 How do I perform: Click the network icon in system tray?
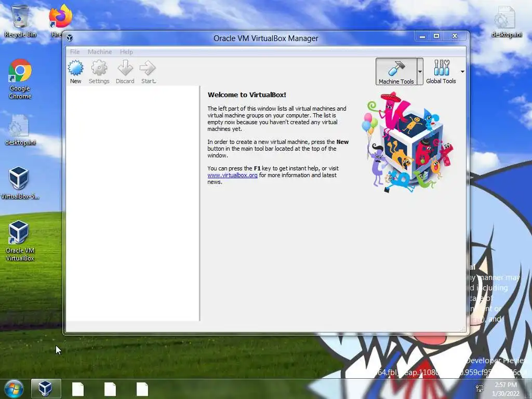click(480, 389)
